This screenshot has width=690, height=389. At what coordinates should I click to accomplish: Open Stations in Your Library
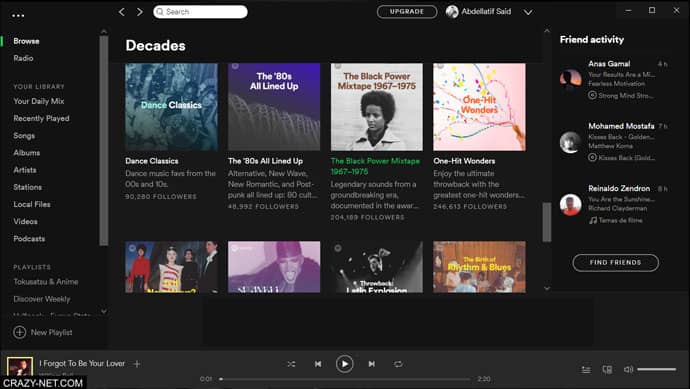point(28,187)
